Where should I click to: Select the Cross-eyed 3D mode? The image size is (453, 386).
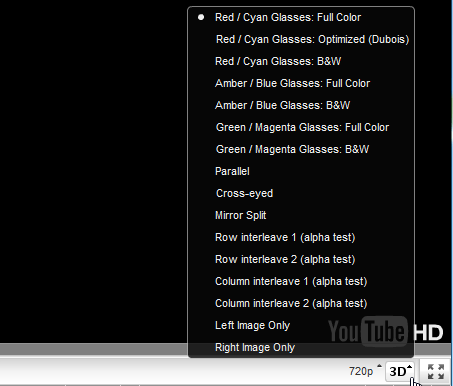click(301, 193)
